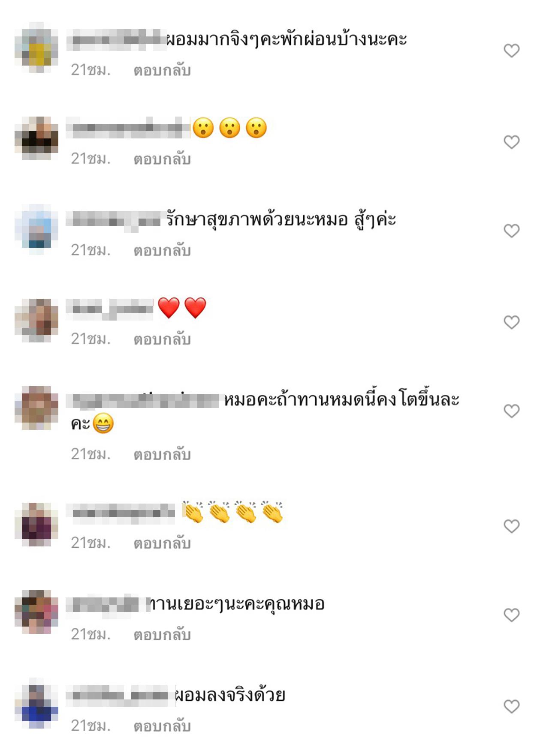Image resolution: width=549 pixels, height=756 pixels.
Task: Like the comment ผอมลงจริงด้วย
Action: click(511, 706)
